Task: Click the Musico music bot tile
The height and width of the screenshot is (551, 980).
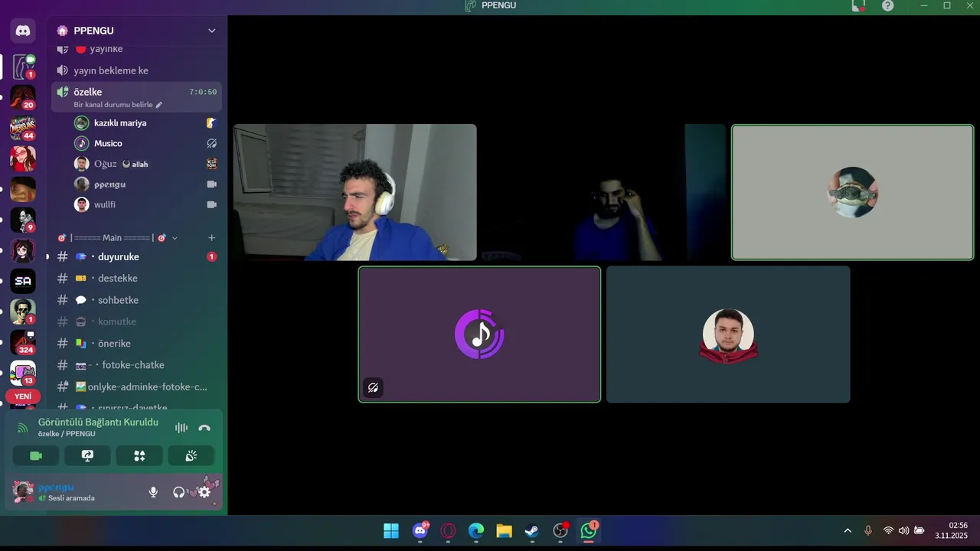Action: 479,334
